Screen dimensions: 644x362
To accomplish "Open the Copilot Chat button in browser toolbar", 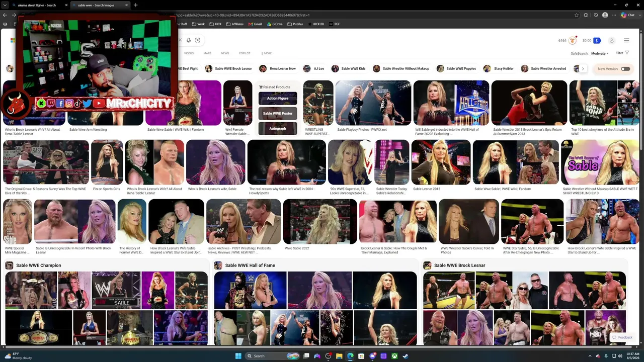I will click(x=627, y=15).
